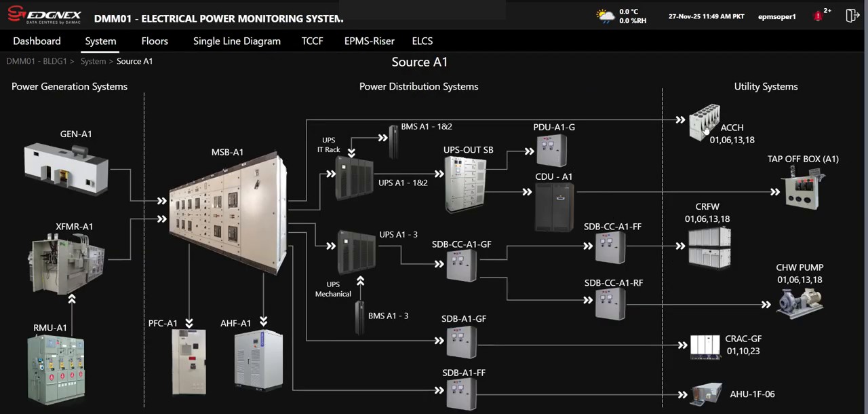Open the MSB-A1 main switchboard
The image size is (868, 414).
[x=228, y=213]
